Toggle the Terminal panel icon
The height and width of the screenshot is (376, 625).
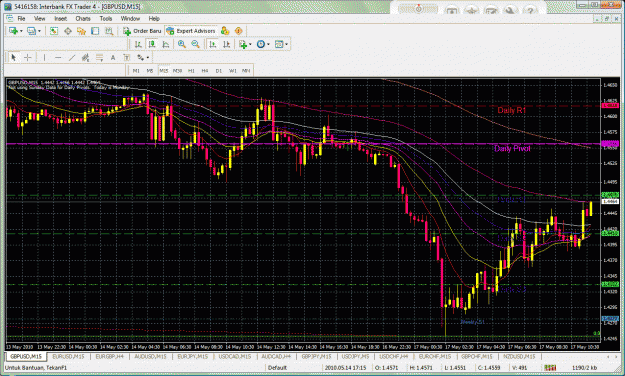95,31
